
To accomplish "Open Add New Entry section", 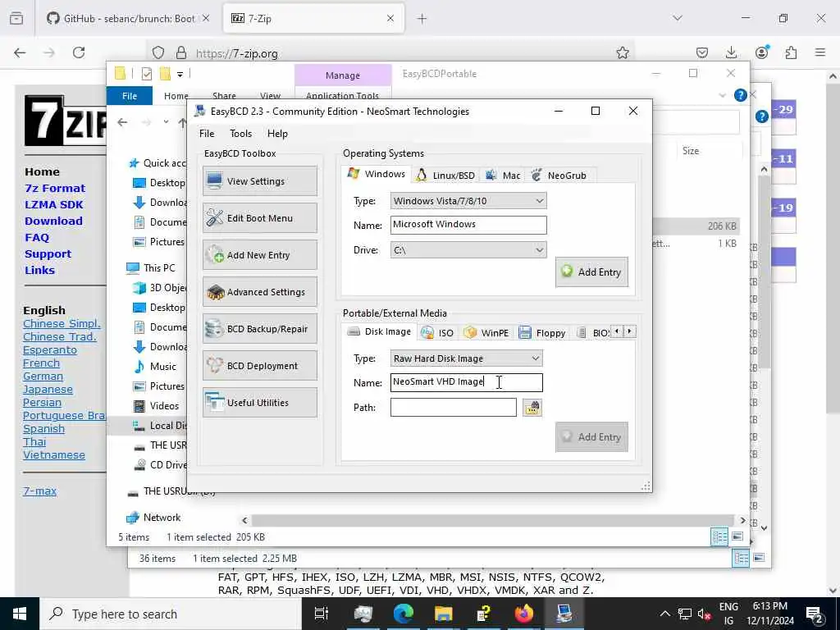I will 260,255.
